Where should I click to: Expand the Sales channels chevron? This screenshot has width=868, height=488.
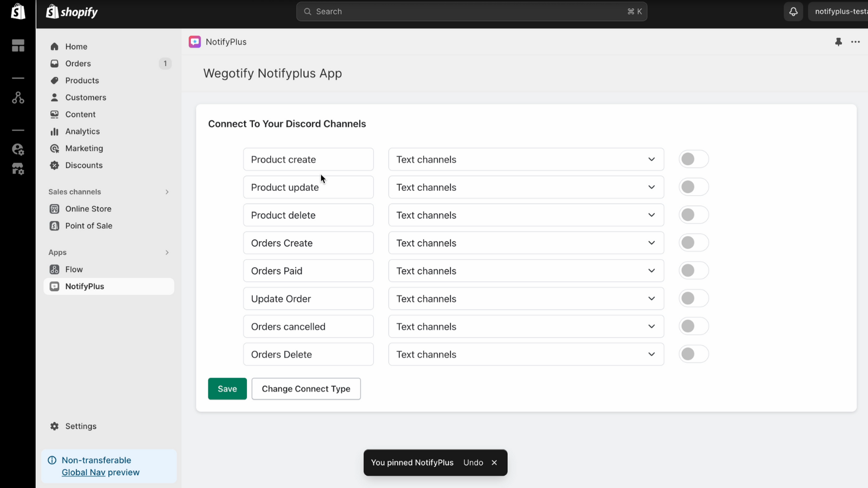coord(167,192)
